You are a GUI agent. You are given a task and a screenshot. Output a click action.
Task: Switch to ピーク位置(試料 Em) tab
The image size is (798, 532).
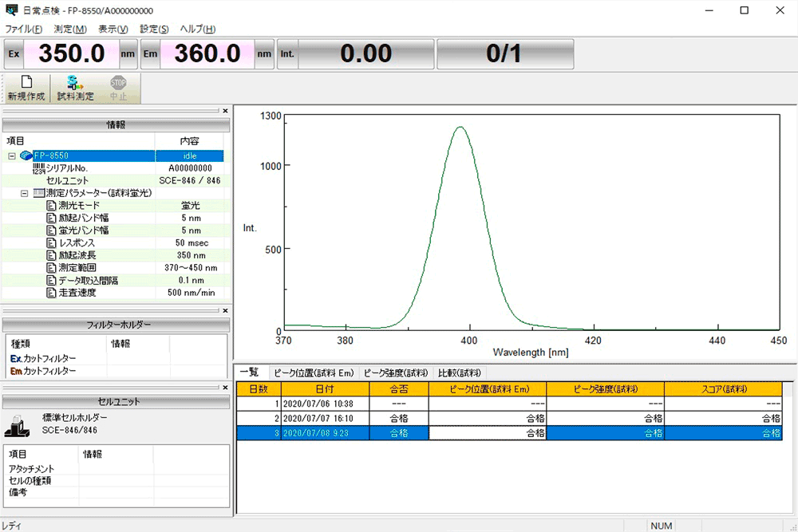313,372
